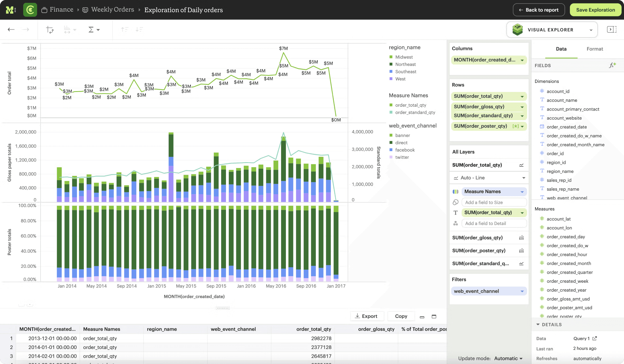Click the back navigation arrow in toolbar
This screenshot has width=624, height=364.
(11, 29)
